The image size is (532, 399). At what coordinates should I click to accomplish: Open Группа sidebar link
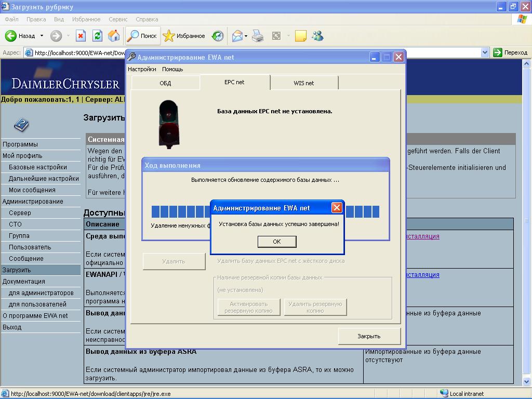point(19,236)
